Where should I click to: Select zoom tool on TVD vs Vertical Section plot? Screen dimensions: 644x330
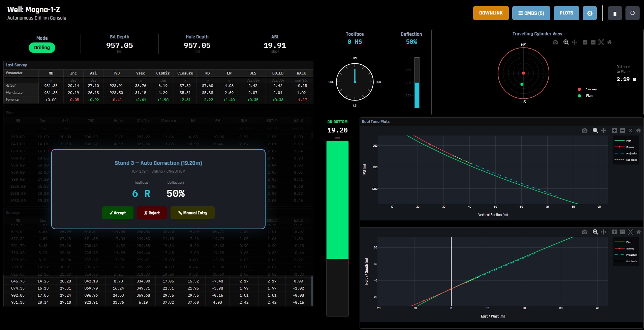[595, 130]
